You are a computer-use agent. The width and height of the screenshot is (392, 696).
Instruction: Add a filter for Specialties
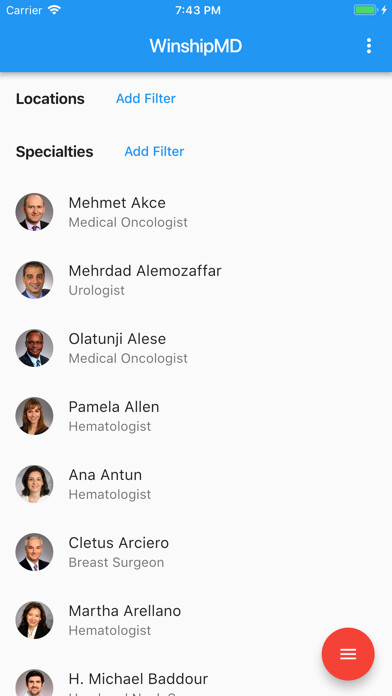(x=154, y=151)
